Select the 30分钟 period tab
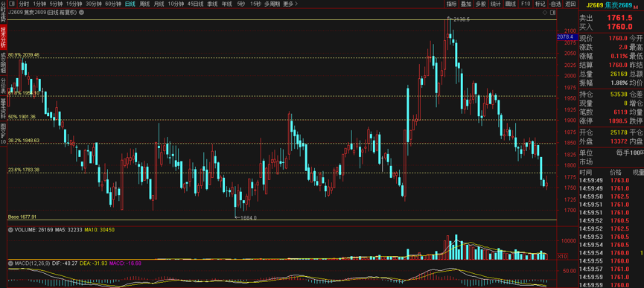The image size is (644, 288). click(94, 4)
